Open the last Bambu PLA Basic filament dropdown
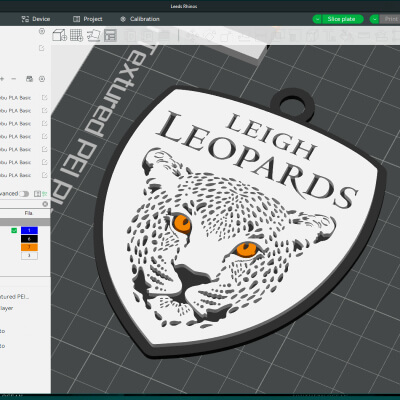The width and height of the screenshot is (400, 400). coord(15,175)
